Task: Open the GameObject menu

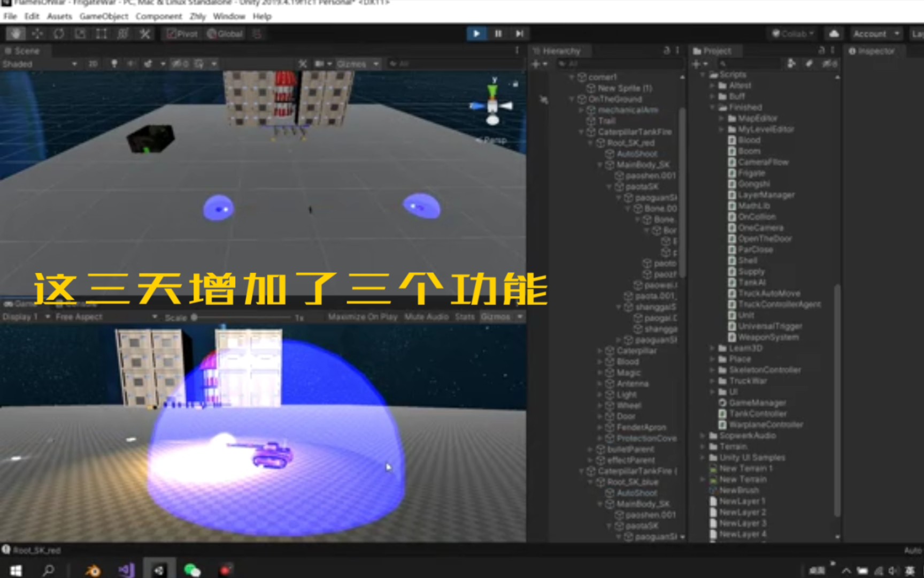Action: [x=103, y=16]
